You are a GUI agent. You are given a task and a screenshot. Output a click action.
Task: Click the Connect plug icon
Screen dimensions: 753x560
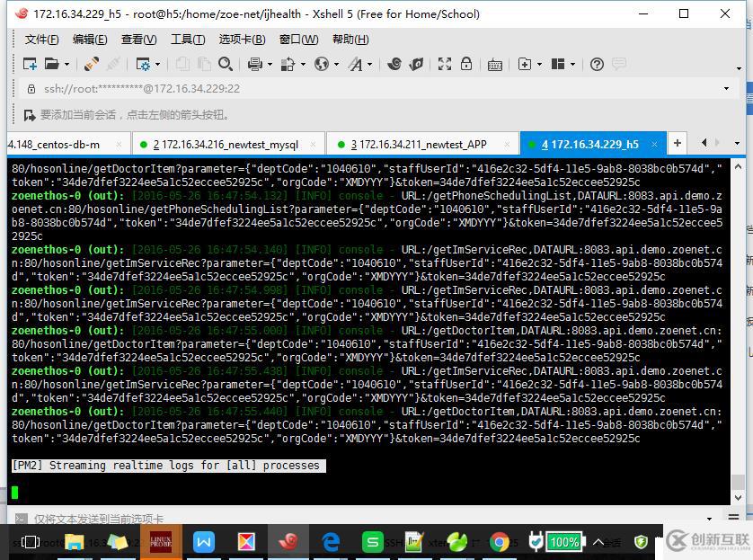(x=92, y=64)
